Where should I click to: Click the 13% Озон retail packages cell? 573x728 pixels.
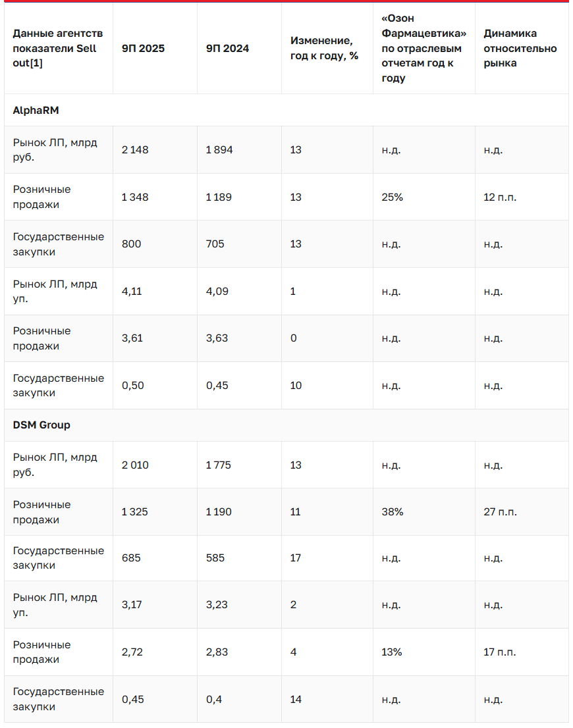(x=393, y=652)
